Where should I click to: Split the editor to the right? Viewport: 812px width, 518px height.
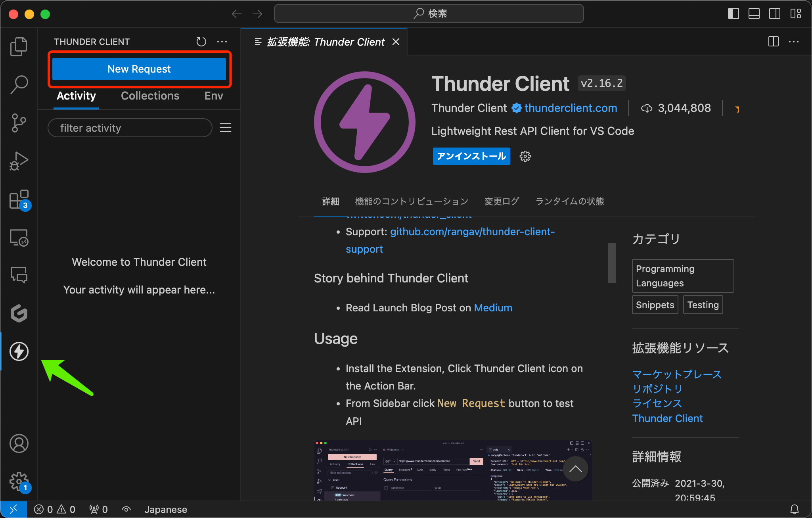pyautogui.click(x=774, y=42)
